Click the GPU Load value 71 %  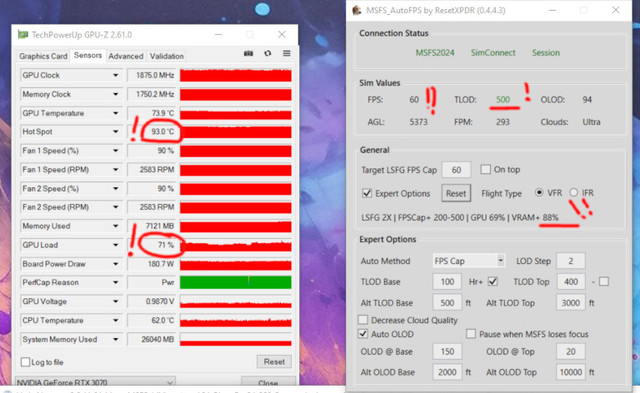tap(165, 245)
